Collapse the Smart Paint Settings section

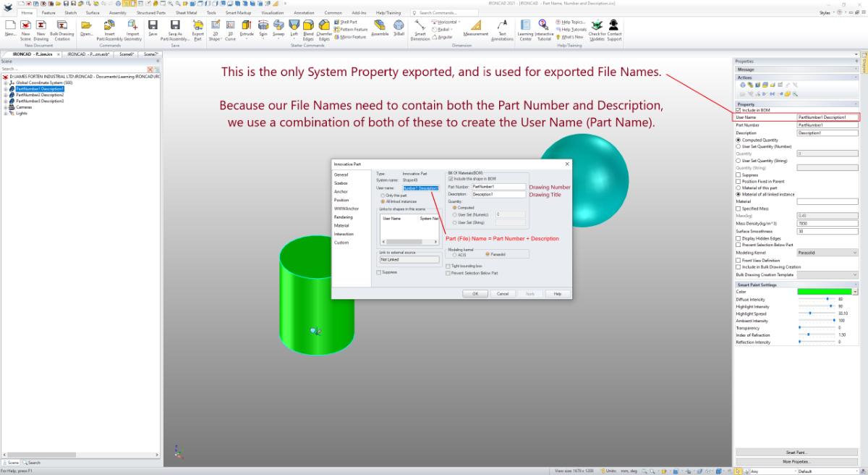(855, 285)
